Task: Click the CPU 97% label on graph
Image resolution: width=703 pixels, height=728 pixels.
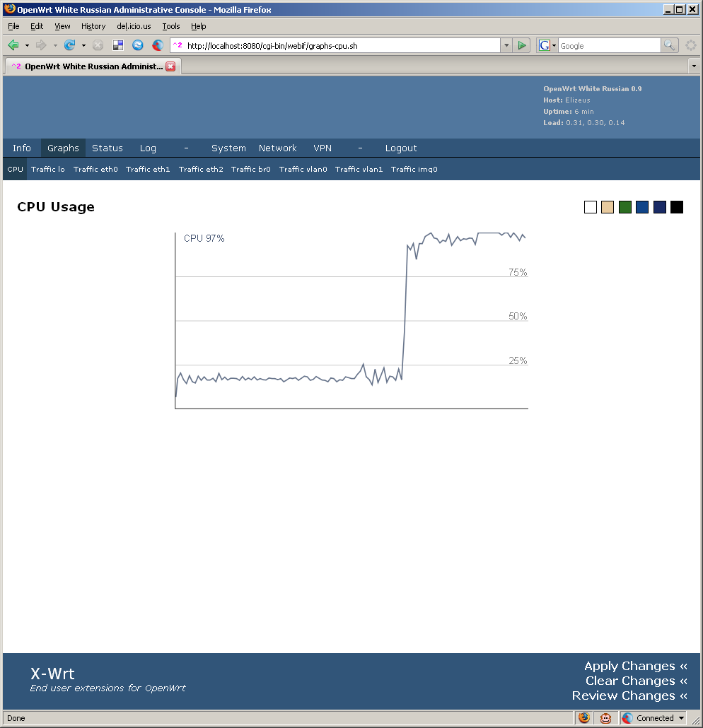Action: coord(204,238)
